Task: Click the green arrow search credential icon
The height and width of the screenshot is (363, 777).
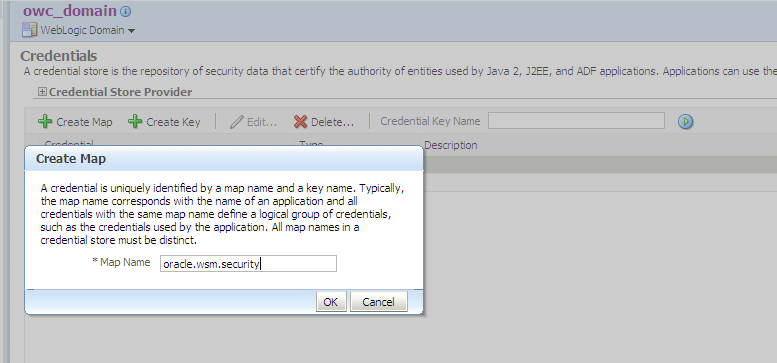Action: (685, 121)
